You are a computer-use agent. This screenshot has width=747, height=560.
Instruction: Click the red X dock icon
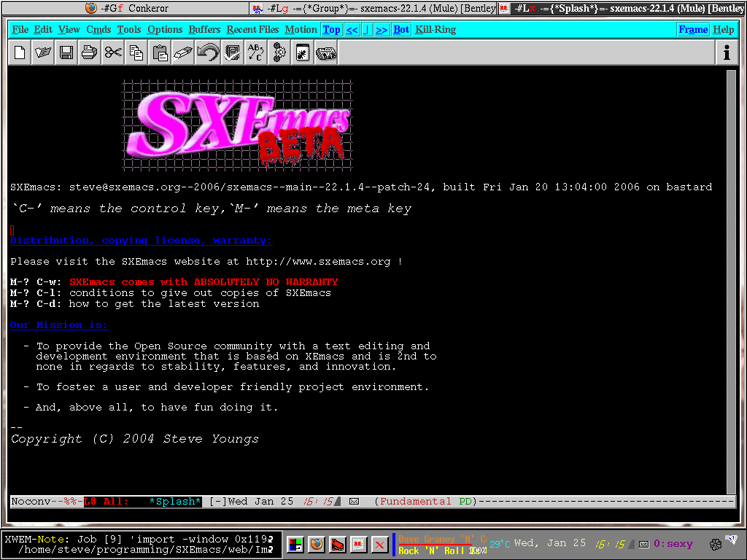point(379,544)
